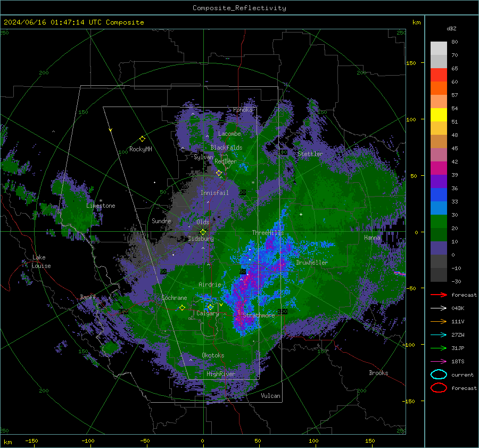Click the Composite_Reflectivity title
The height and width of the screenshot is (448, 479).
click(240, 8)
